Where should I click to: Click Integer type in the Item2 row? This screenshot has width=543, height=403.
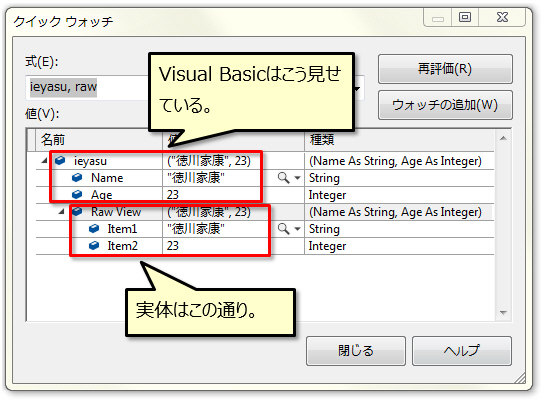327,246
